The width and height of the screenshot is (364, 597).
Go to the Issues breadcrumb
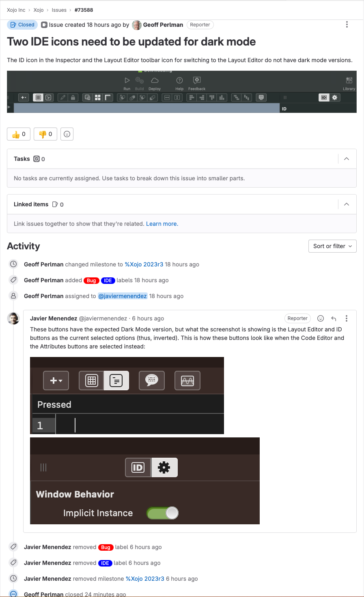[59, 10]
